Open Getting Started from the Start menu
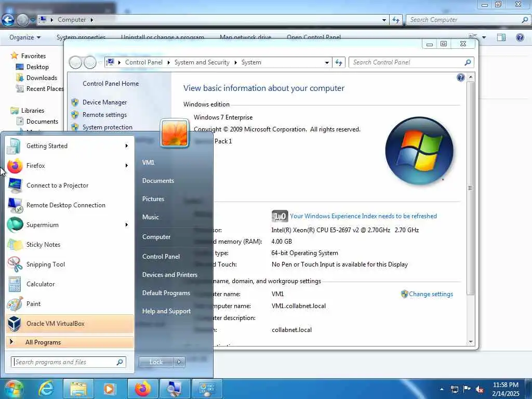This screenshot has height=399, width=532. point(70,146)
